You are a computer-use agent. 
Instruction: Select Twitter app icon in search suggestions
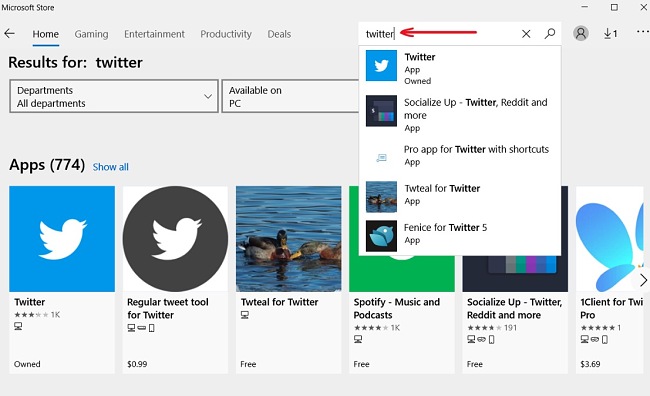coord(381,66)
